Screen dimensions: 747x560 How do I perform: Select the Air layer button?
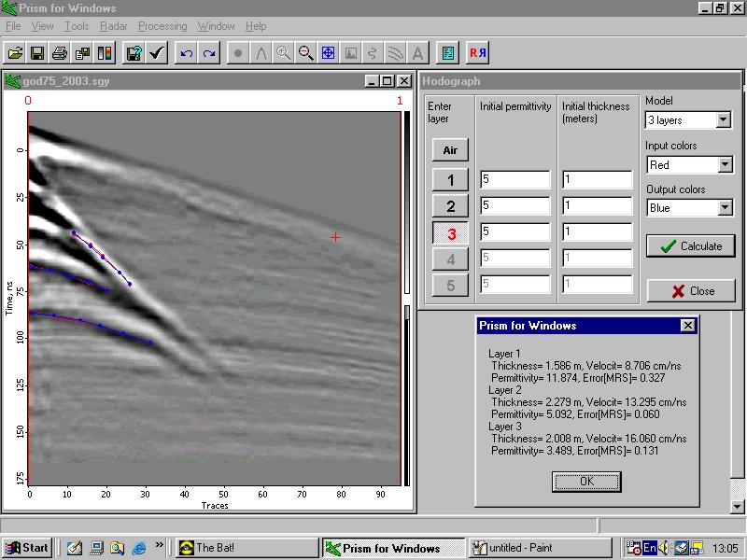tap(450, 150)
